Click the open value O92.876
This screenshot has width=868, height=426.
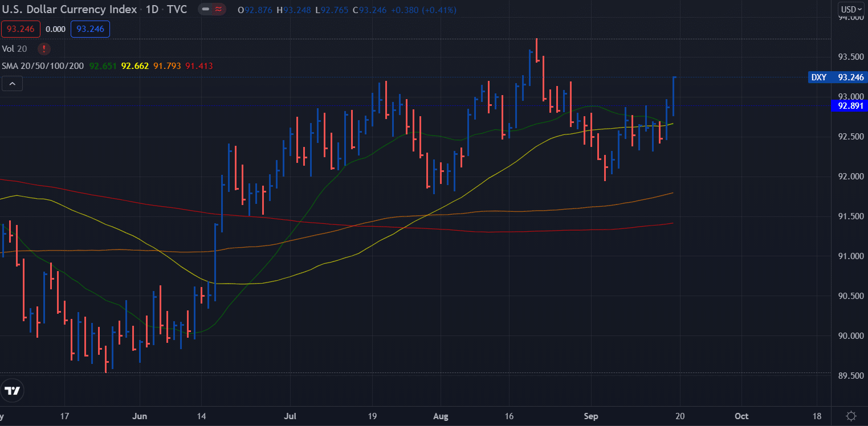tap(255, 10)
